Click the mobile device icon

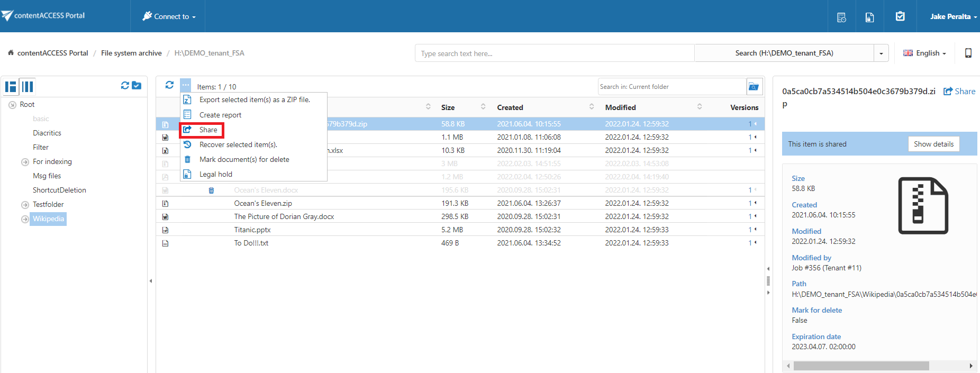(968, 53)
